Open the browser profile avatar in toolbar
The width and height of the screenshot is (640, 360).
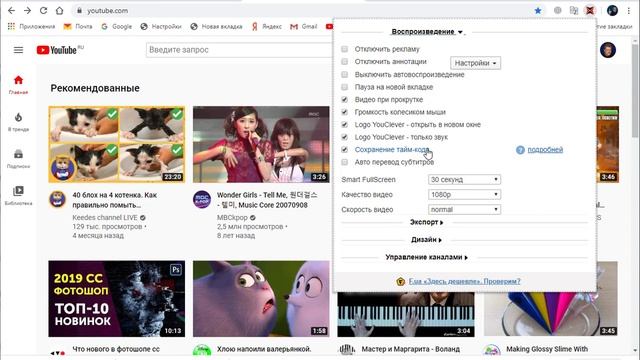(x=612, y=11)
